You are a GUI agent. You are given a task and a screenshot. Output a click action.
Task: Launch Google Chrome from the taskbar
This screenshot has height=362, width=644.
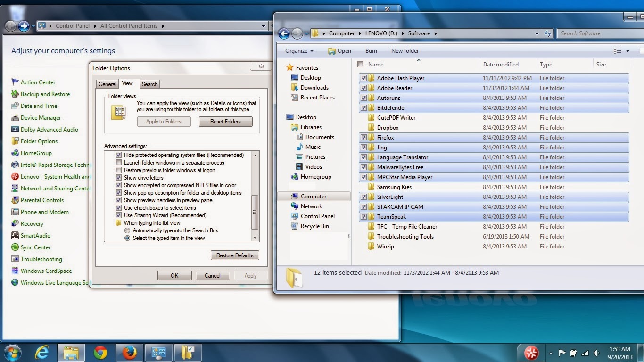click(100, 352)
